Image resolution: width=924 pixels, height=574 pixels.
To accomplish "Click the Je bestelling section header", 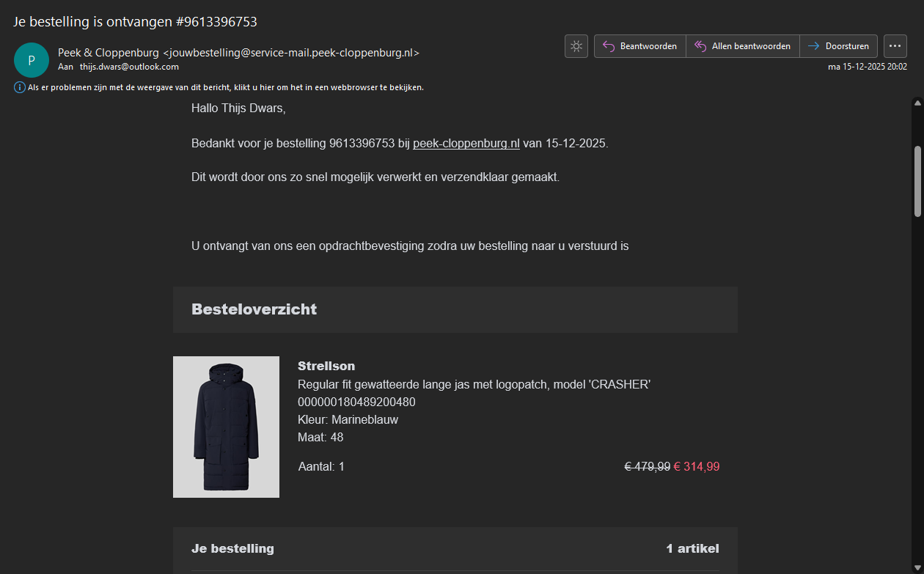I will [x=232, y=548].
